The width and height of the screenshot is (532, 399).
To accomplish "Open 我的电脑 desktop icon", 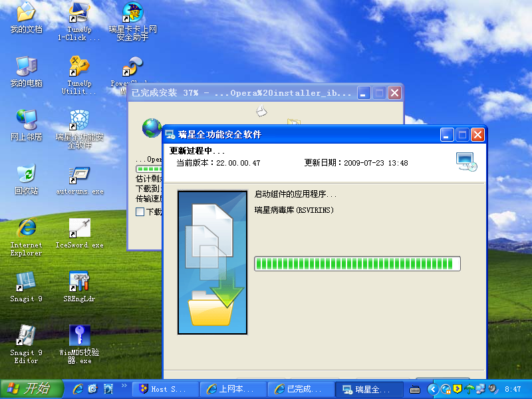I will pyautogui.click(x=26, y=72).
